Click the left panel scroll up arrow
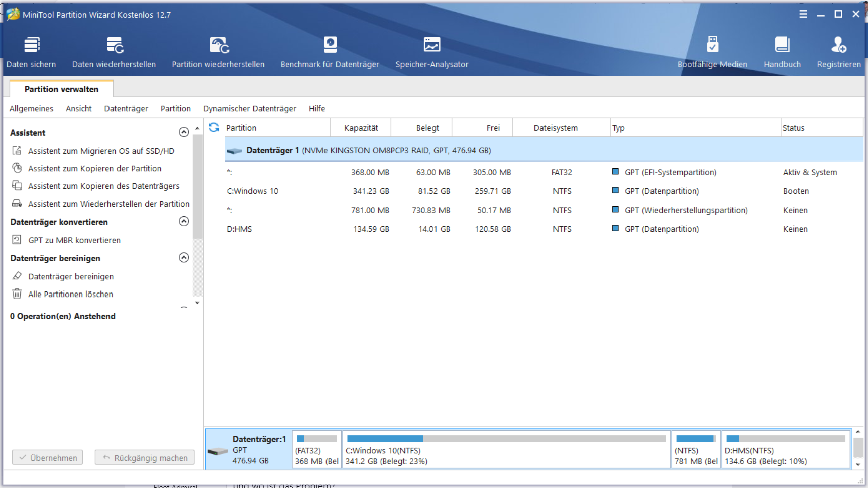Image resolution: width=868 pixels, height=488 pixels. coord(197,128)
